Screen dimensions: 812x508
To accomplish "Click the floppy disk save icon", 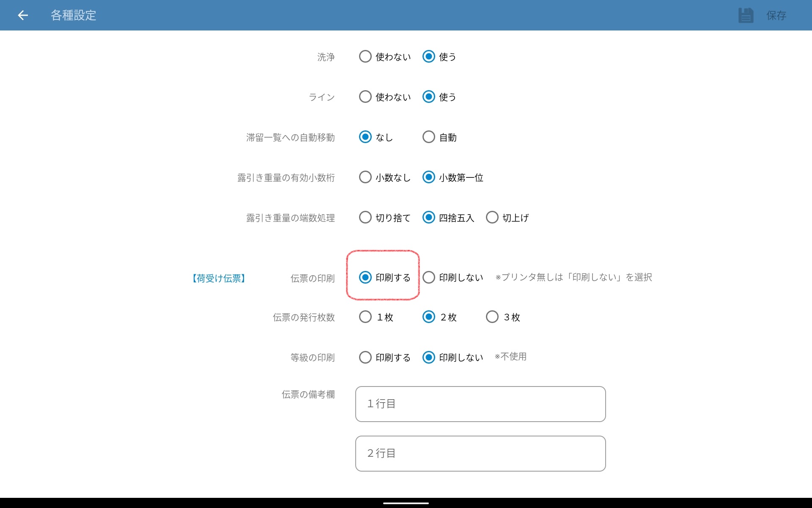I will (746, 15).
